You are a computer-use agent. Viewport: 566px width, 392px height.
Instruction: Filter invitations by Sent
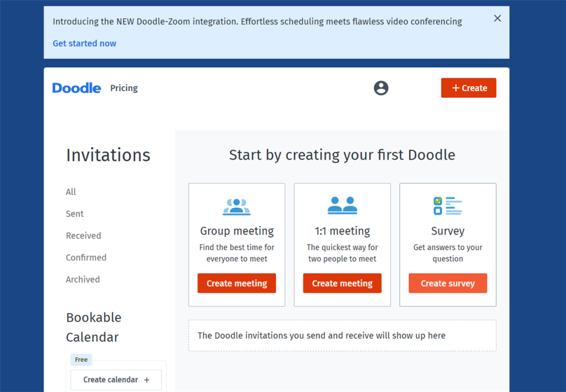[x=75, y=214]
